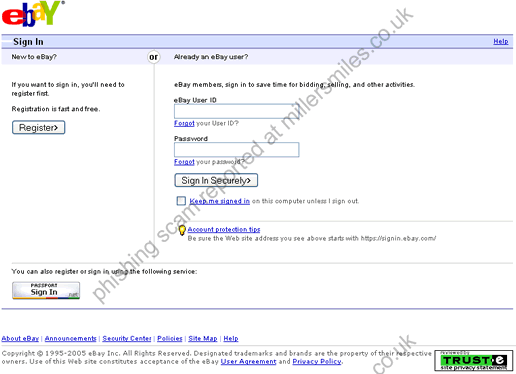Screen dimensions: 516x374
Task: Click the lightbulb account protection icon
Action: tap(182, 230)
